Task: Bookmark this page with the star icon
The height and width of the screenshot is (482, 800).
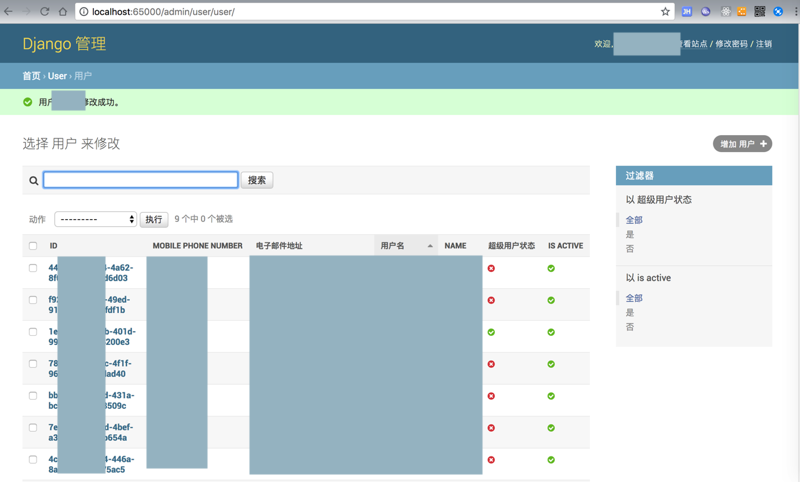Action: pos(665,11)
